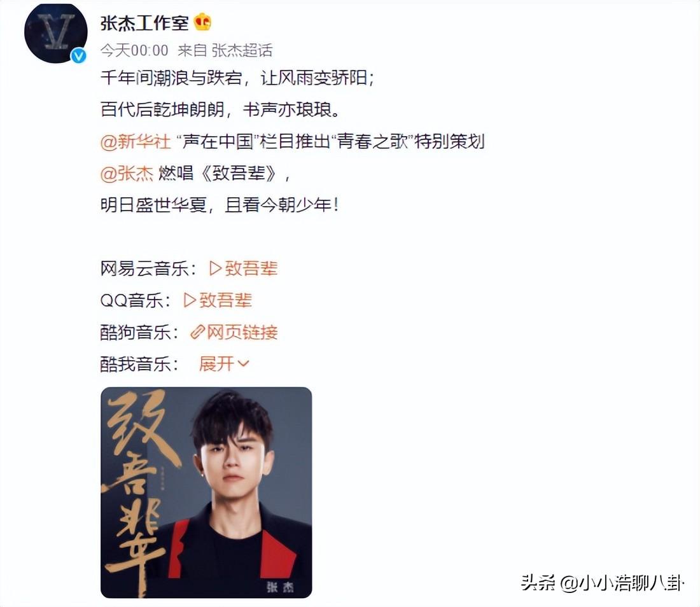Viewport: 700px width, 607px height.
Task: Open the 致吾辈 album cover image
Action: pos(206,492)
